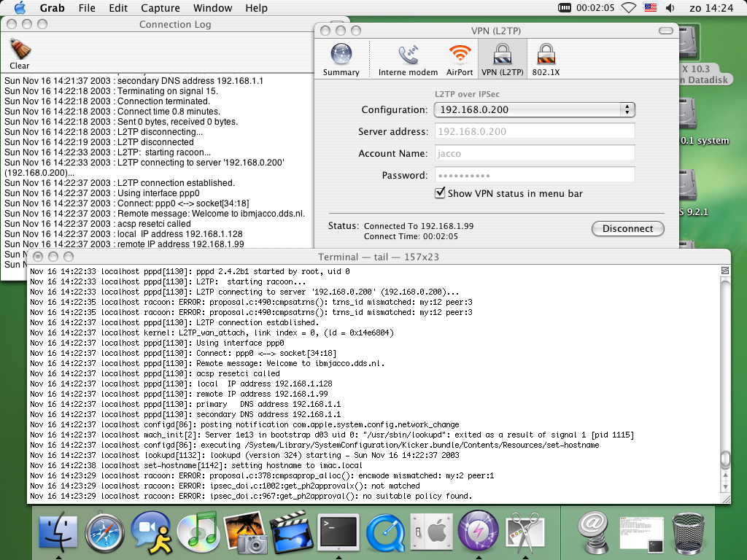Open the Window menu
The image size is (747, 560).
[212, 7]
